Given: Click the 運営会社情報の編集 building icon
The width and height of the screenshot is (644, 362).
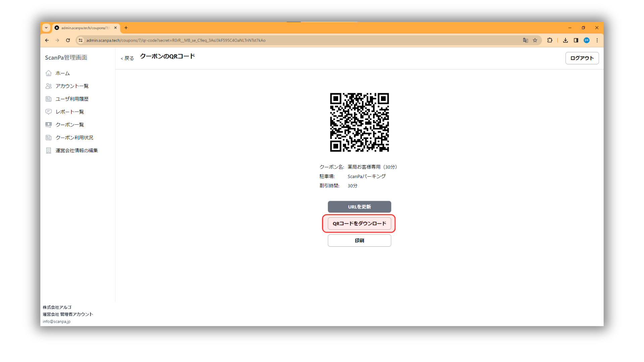Looking at the screenshot, I should 49,150.
